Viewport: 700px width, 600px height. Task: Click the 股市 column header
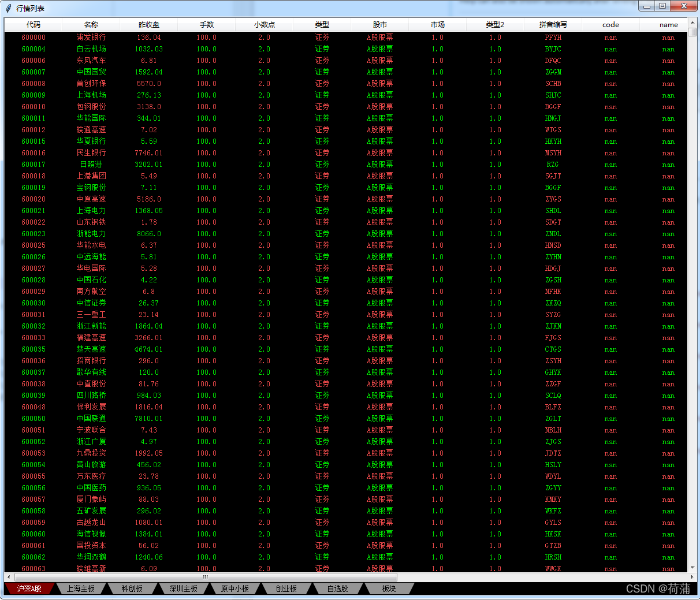[380, 25]
